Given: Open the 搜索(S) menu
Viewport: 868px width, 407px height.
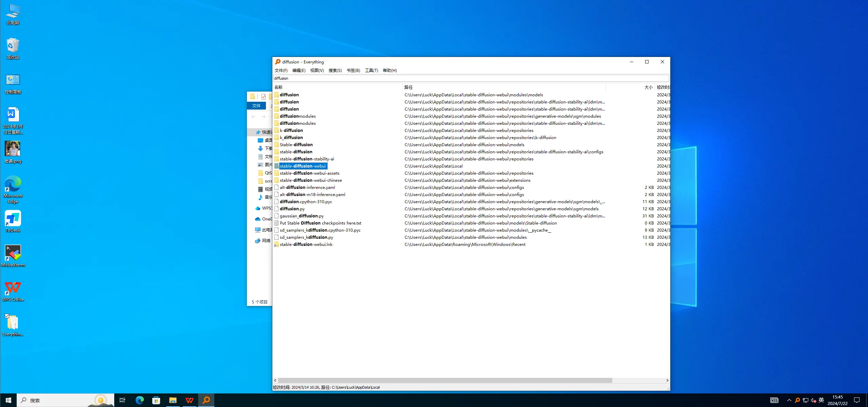Looking at the screenshot, I should [335, 71].
